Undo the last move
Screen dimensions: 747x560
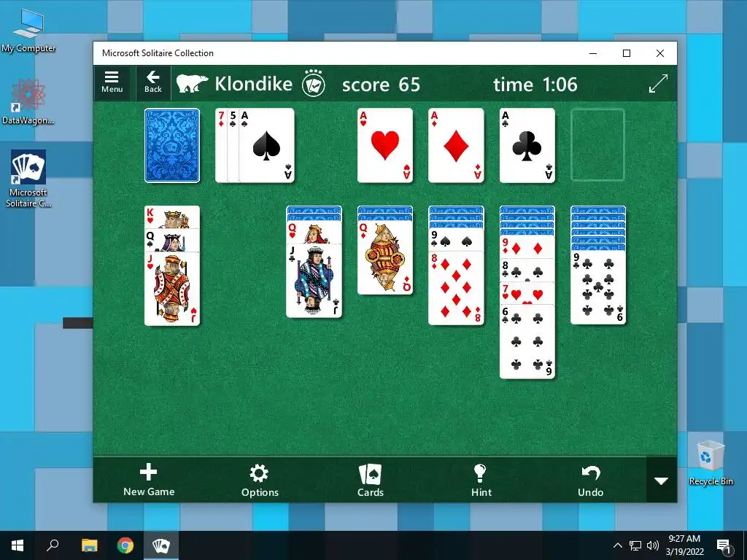(591, 480)
